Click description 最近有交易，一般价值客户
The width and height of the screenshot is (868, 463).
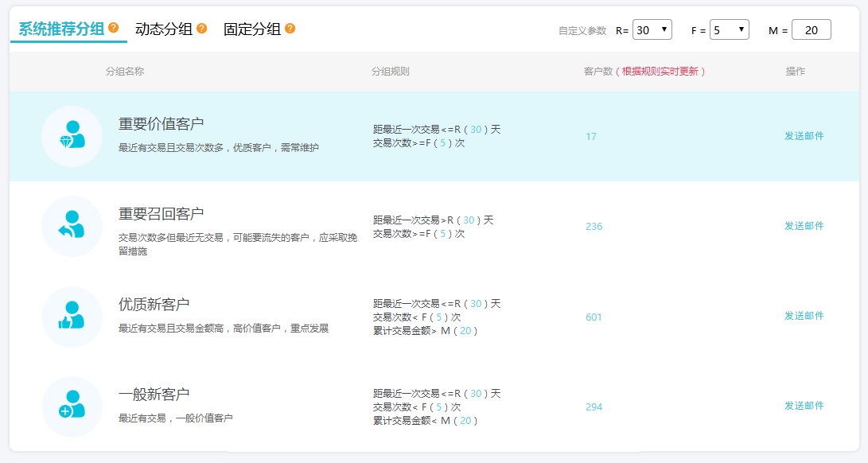click(176, 418)
